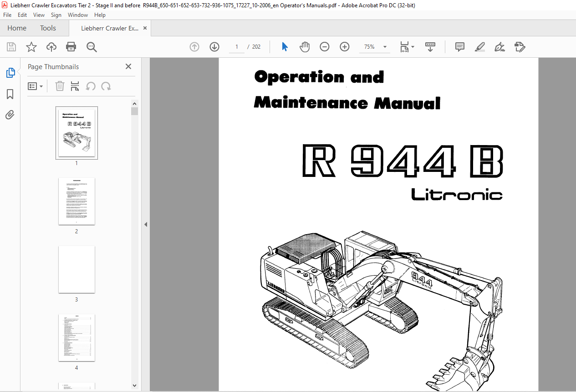This screenshot has height=392, width=576.
Task: Rotate page counterclockwise icon
Action: (x=91, y=86)
